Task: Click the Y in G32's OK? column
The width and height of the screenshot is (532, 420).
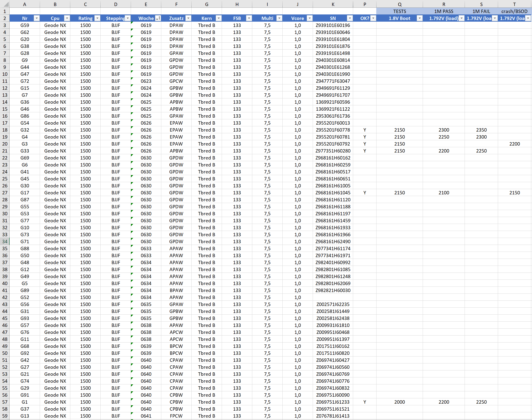Action: pyautogui.click(x=365, y=130)
